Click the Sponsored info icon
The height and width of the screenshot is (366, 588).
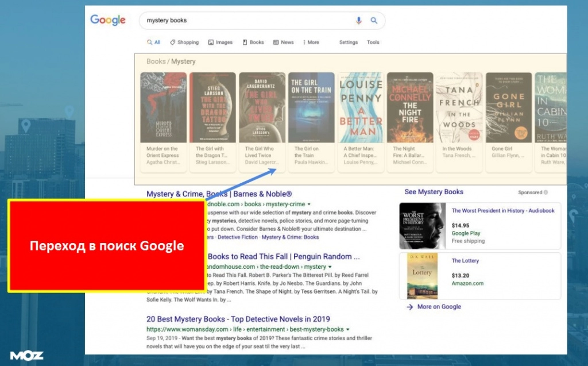(x=546, y=192)
